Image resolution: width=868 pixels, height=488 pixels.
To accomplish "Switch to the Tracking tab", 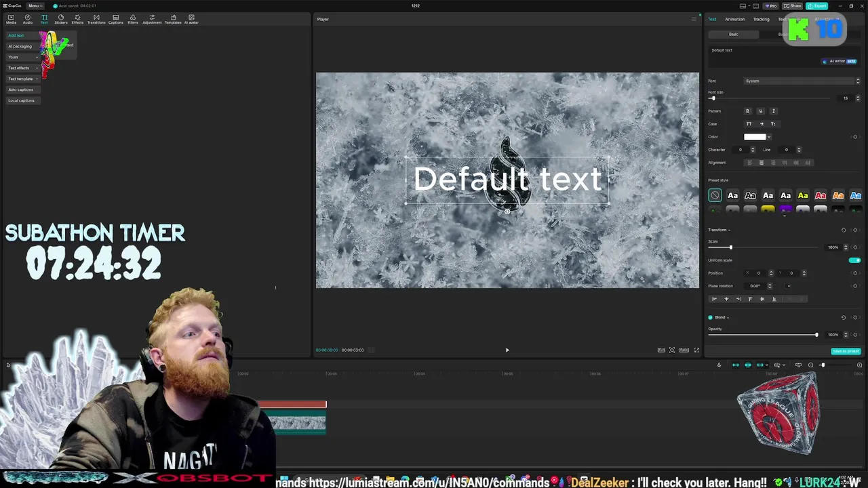I will point(761,19).
